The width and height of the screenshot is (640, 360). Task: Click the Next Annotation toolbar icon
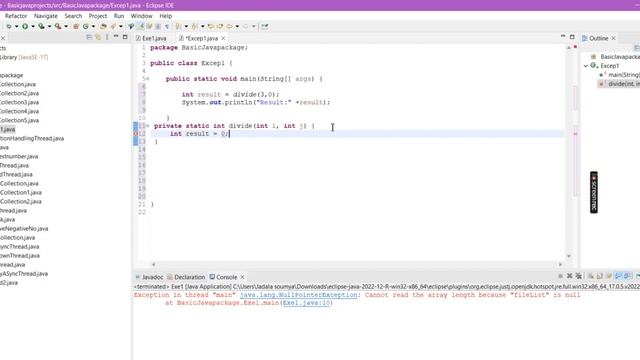[x=178, y=27]
